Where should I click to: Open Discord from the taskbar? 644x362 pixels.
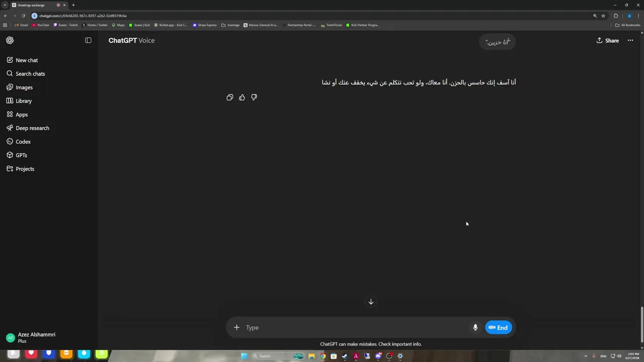[x=378, y=356]
